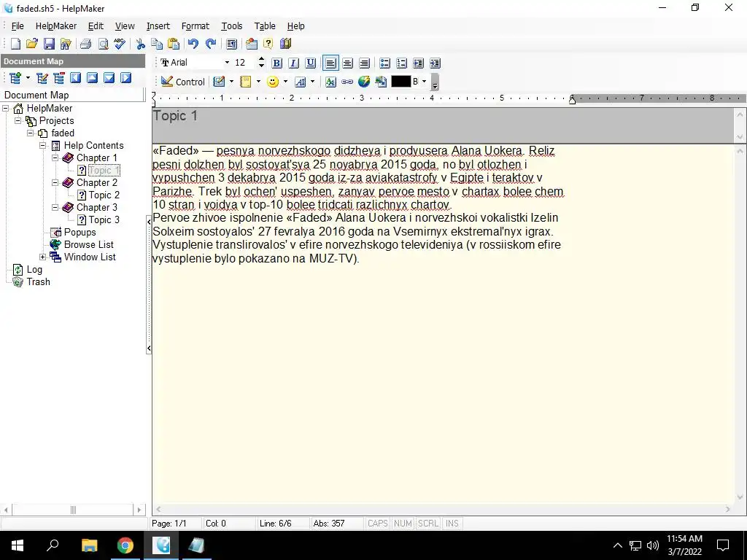Move node up in the Document Map
The width and height of the screenshot is (747, 560).
[x=93, y=78]
